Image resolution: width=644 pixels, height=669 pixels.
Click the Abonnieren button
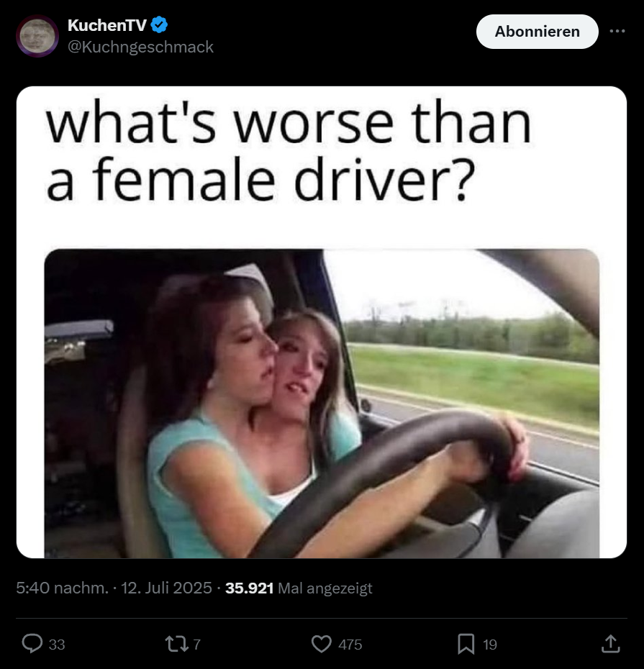point(537,32)
